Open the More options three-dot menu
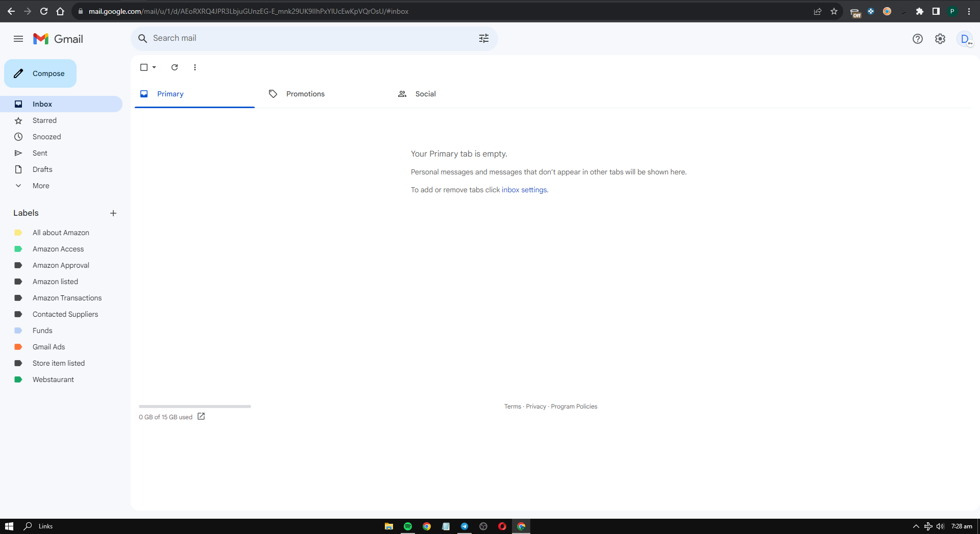Viewport: 980px width, 534px height. pyautogui.click(x=195, y=67)
